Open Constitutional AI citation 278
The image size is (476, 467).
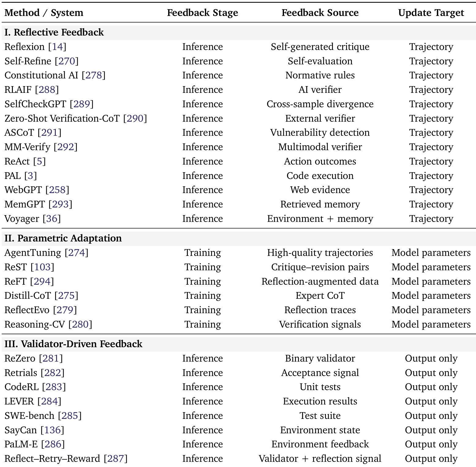[93, 75]
